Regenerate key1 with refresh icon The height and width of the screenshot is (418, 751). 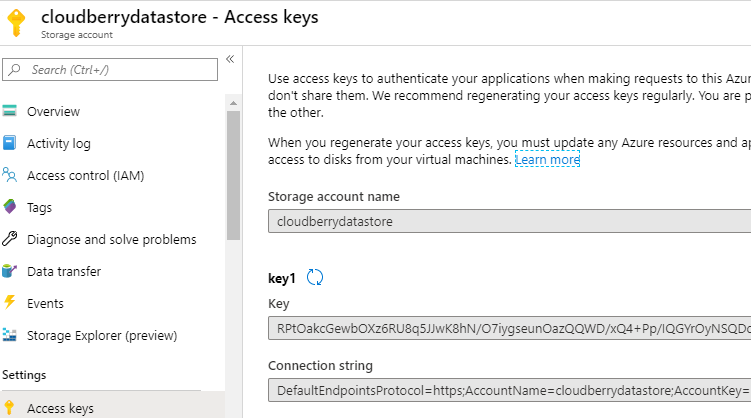(x=315, y=277)
